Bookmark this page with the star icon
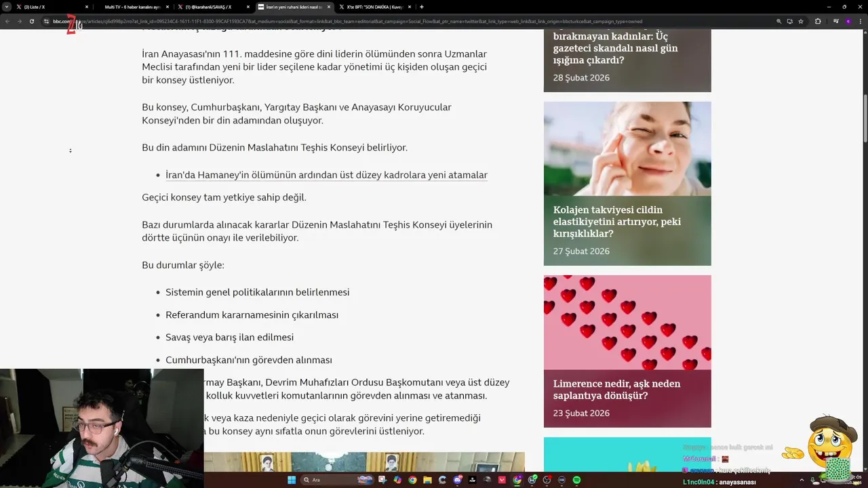Screen dimensions: 868x488 click(x=801, y=21)
